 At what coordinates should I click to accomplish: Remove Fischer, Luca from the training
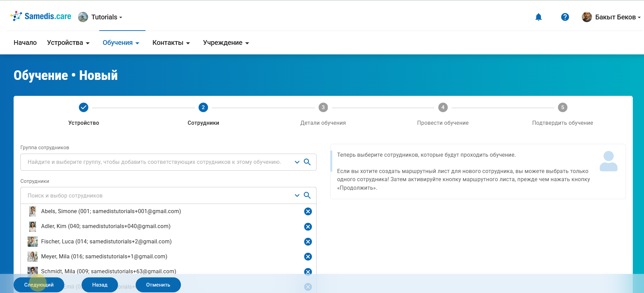click(308, 242)
